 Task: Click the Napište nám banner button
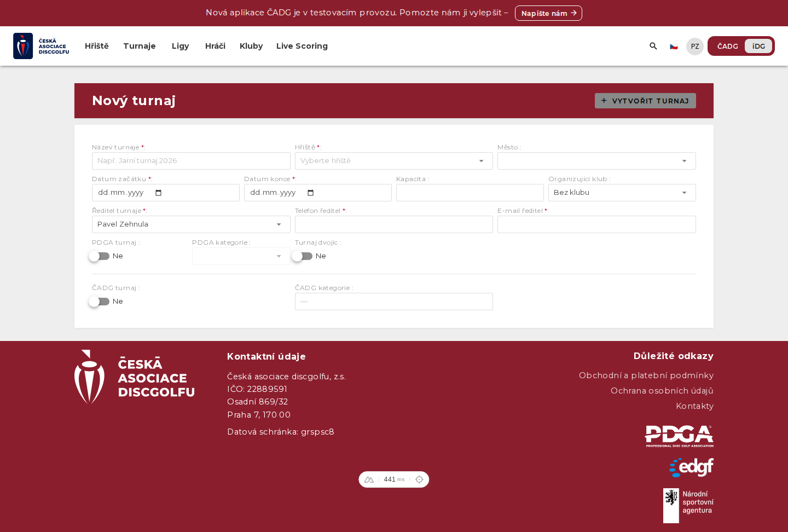click(x=548, y=13)
